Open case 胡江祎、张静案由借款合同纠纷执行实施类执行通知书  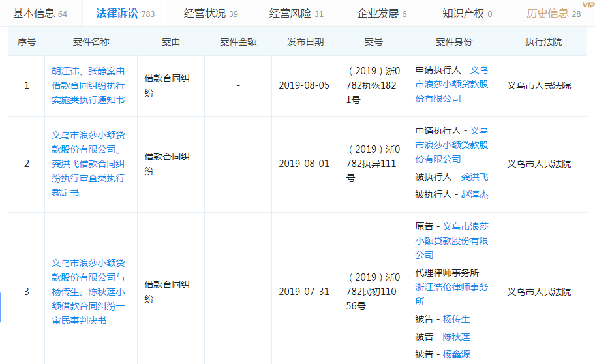pyautogui.click(x=88, y=85)
